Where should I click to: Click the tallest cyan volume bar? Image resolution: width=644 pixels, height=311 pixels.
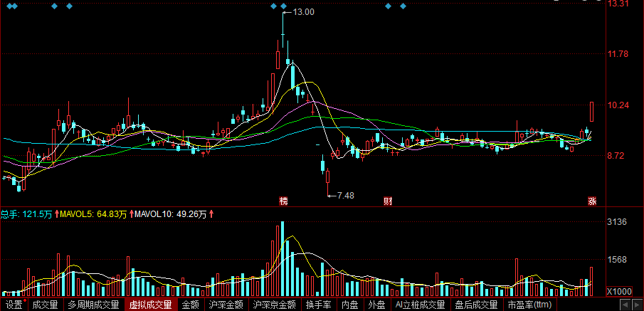point(283,259)
